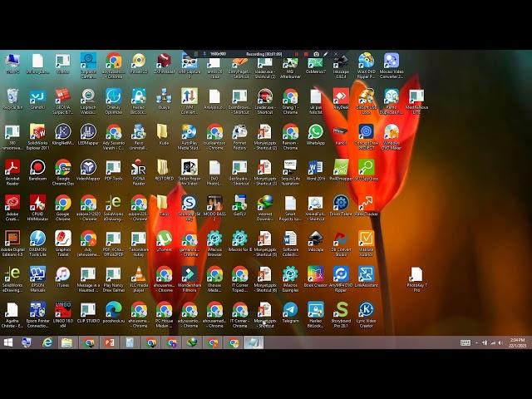Open the Windows Start menu
This screenshot has width=532, height=399.
8,342
